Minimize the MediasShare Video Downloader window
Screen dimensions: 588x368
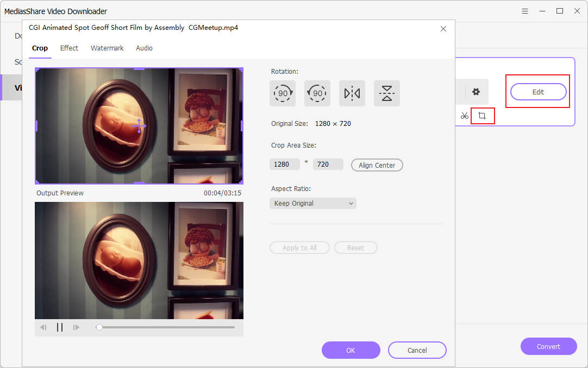tap(542, 11)
